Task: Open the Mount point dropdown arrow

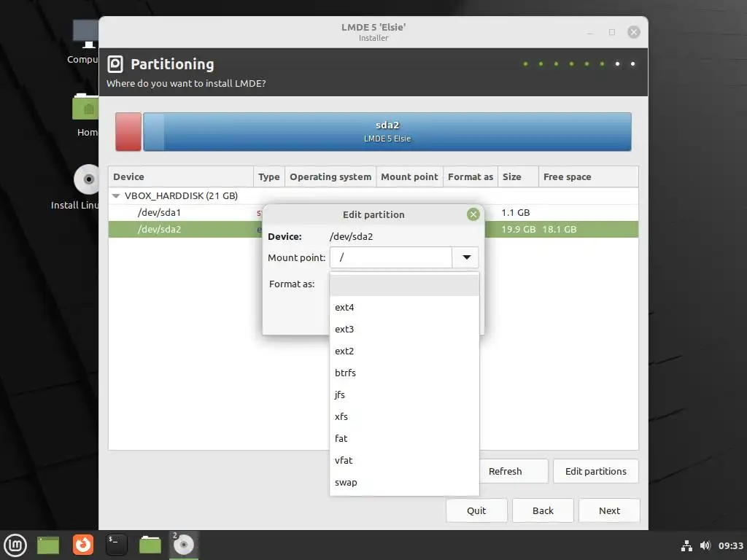Action: pos(466,257)
